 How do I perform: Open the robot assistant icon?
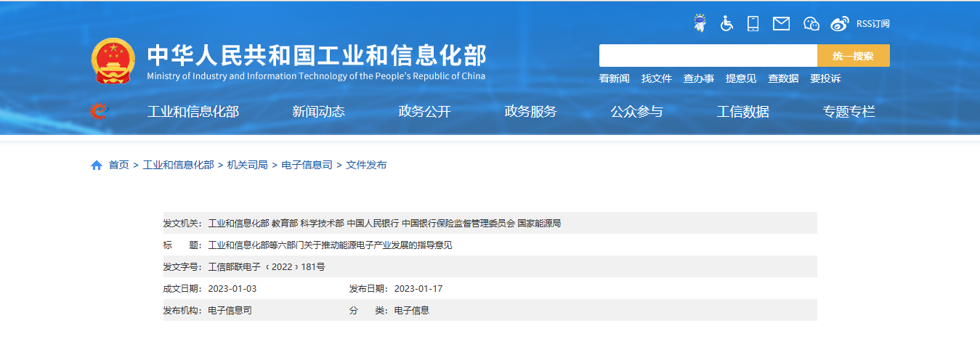point(700,23)
